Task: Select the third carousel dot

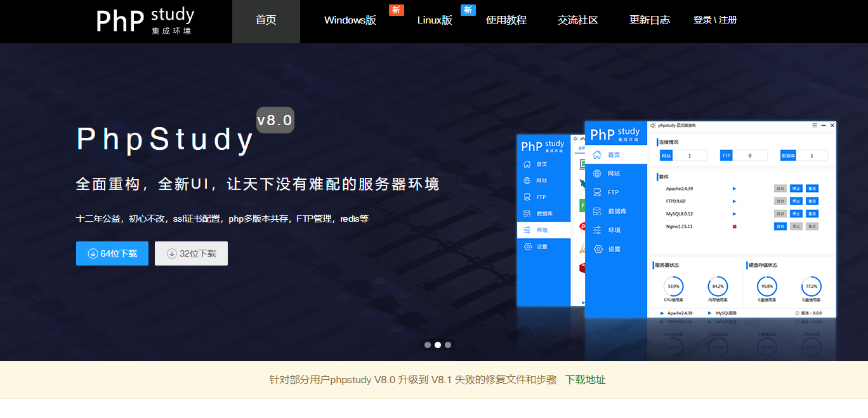Action: tap(448, 345)
